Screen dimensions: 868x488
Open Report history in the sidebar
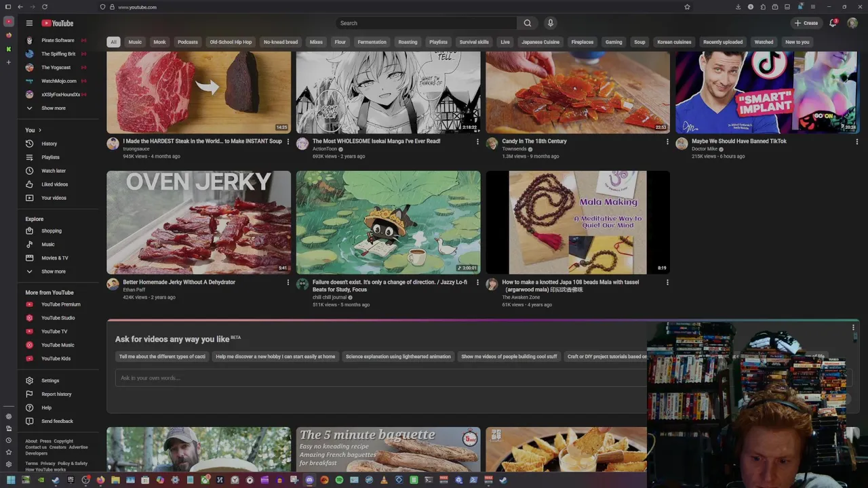point(56,394)
